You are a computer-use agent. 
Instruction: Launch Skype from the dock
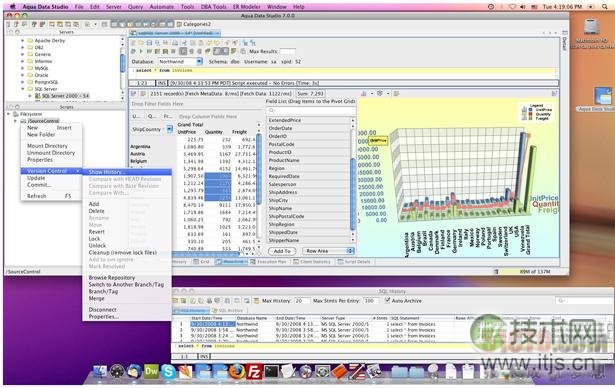[169, 372]
